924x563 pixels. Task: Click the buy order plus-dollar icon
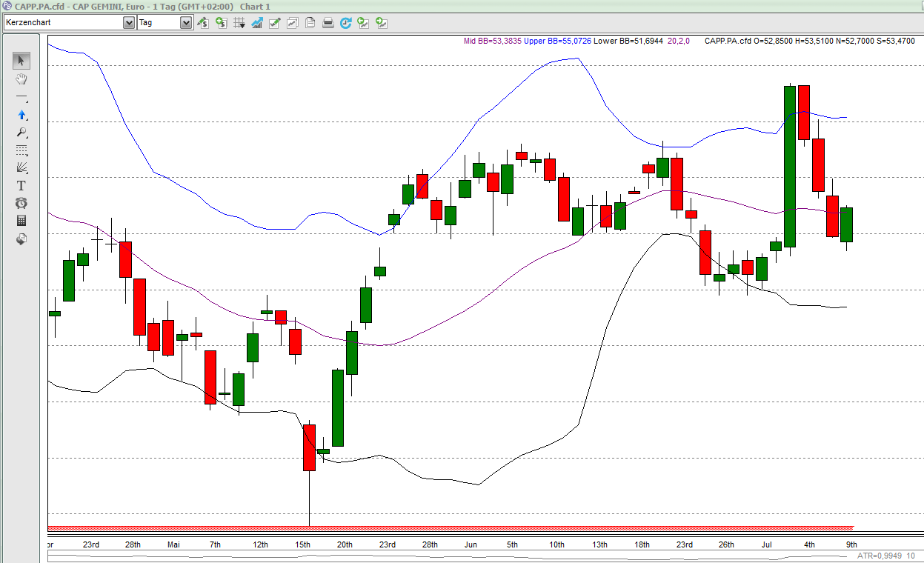pyautogui.click(x=222, y=23)
